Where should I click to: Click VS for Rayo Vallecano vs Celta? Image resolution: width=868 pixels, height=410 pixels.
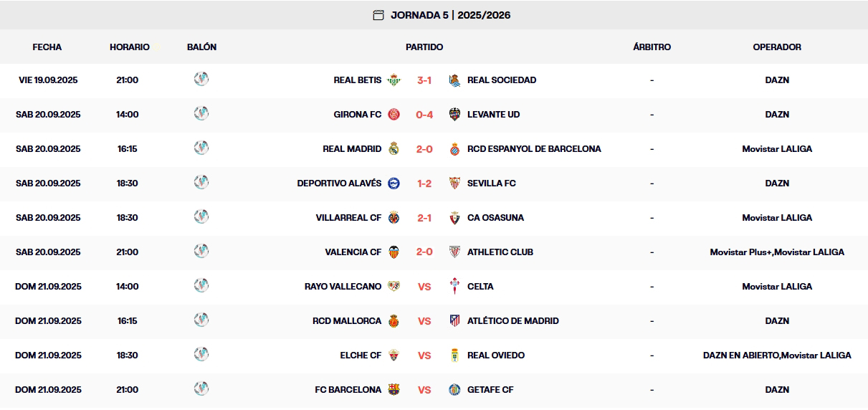click(x=424, y=287)
